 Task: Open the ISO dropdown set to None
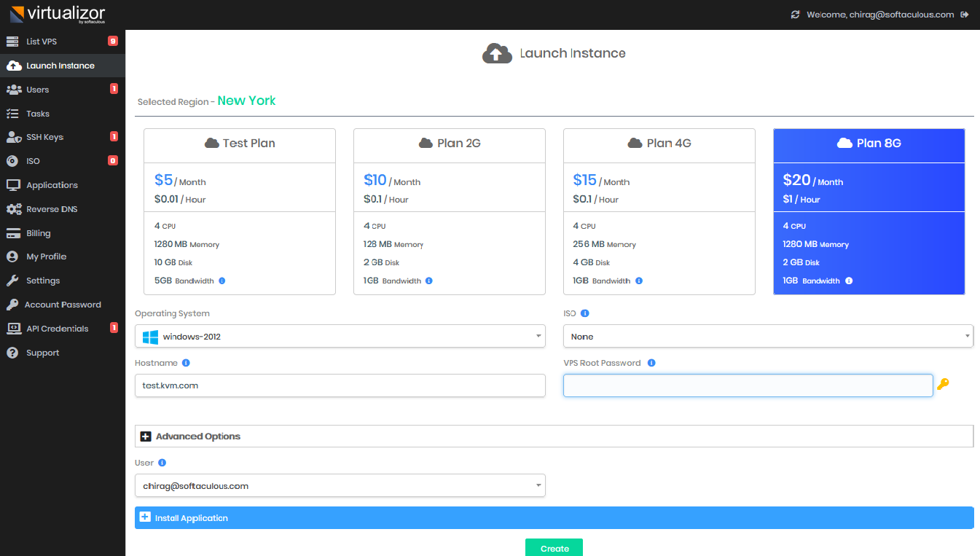pos(768,336)
